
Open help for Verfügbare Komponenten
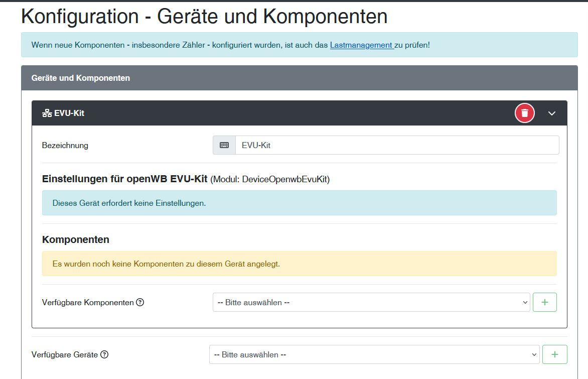pyautogui.click(x=140, y=302)
